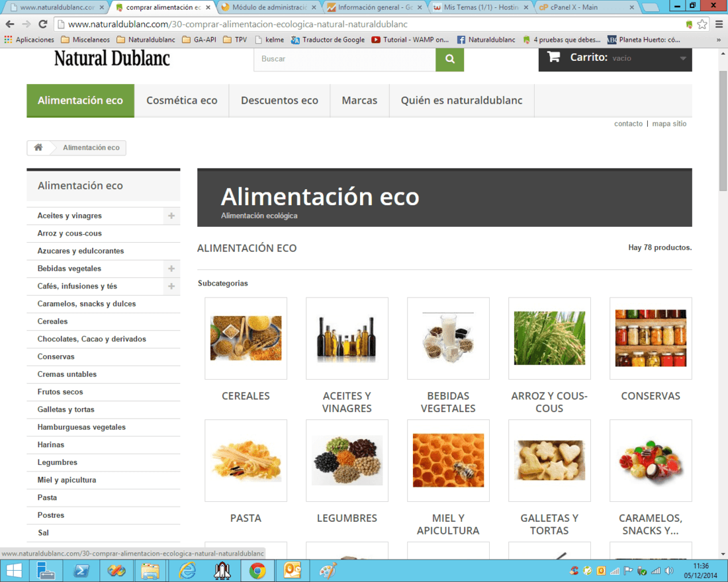Open Pasta subcategory thumbnail
This screenshot has height=582, width=728.
pyautogui.click(x=246, y=460)
